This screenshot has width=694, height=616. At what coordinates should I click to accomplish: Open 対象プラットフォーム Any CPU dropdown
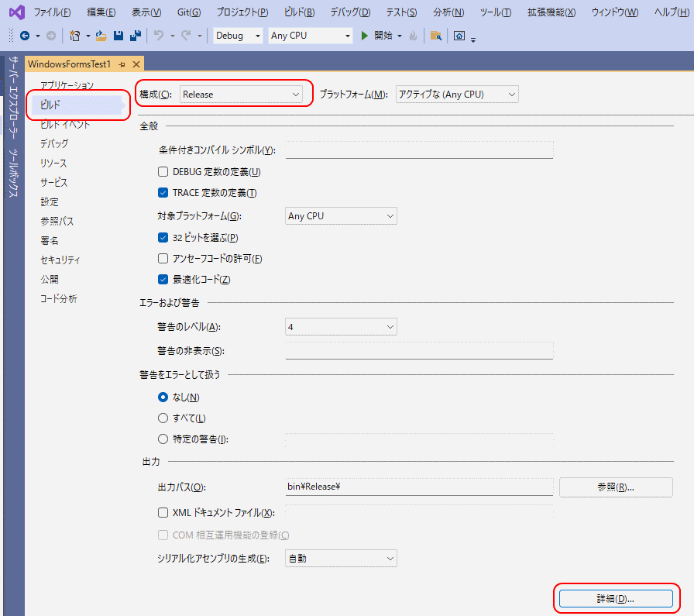(341, 216)
